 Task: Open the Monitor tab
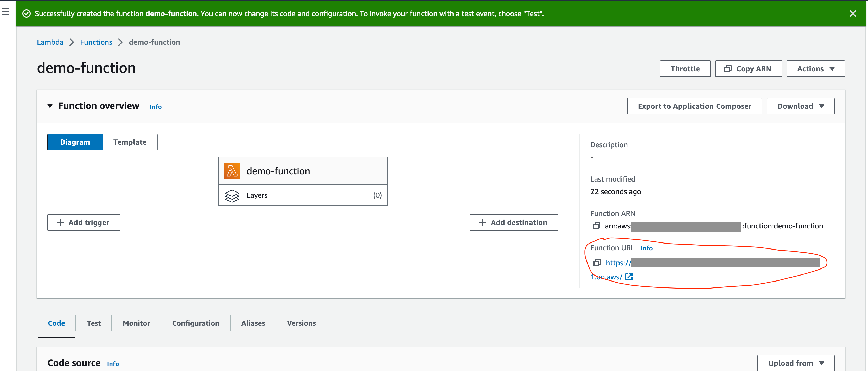point(136,323)
